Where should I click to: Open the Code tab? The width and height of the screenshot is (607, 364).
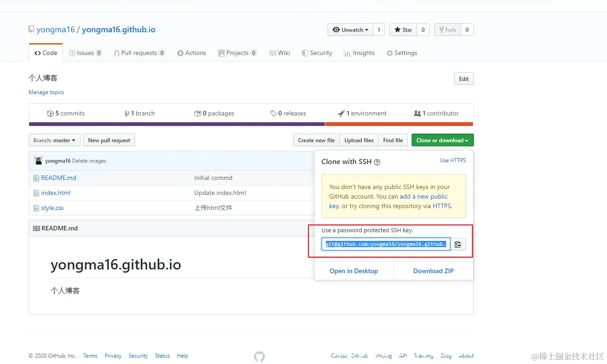point(46,53)
